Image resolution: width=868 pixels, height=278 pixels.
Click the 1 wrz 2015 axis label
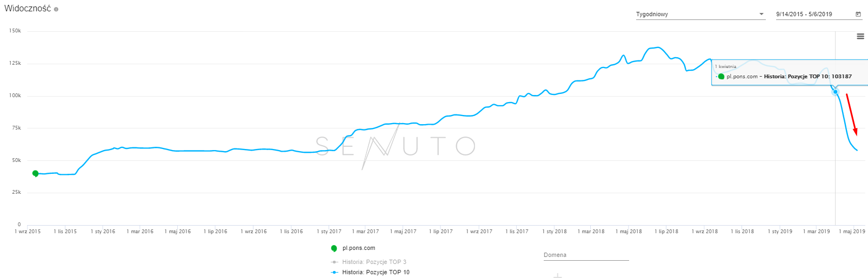click(x=28, y=232)
